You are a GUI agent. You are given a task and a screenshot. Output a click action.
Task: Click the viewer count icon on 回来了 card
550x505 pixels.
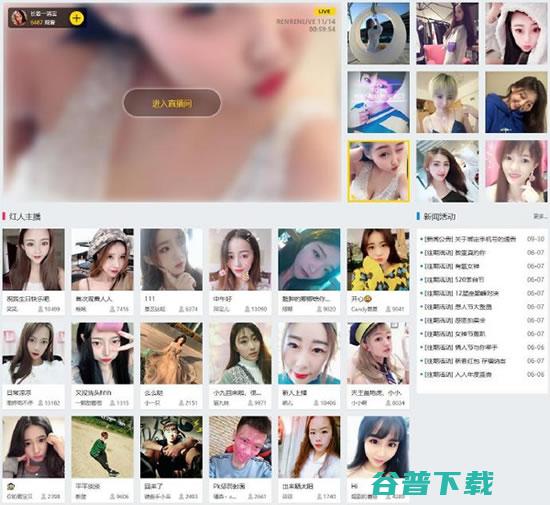181,497
